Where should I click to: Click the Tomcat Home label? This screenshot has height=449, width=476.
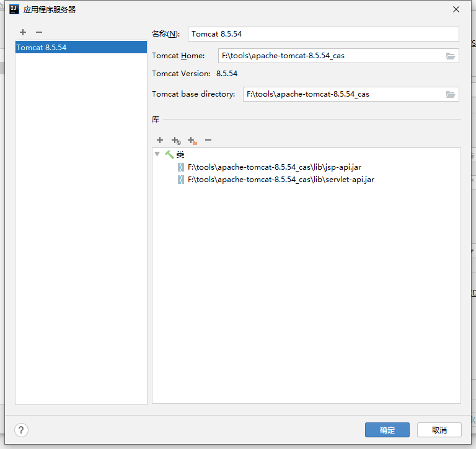(x=178, y=56)
